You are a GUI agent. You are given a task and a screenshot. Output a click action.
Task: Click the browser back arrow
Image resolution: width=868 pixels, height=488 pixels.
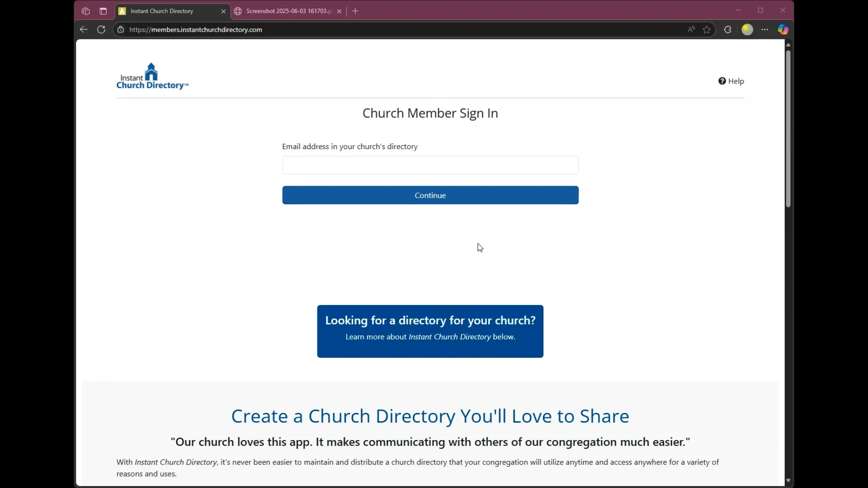(x=84, y=30)
